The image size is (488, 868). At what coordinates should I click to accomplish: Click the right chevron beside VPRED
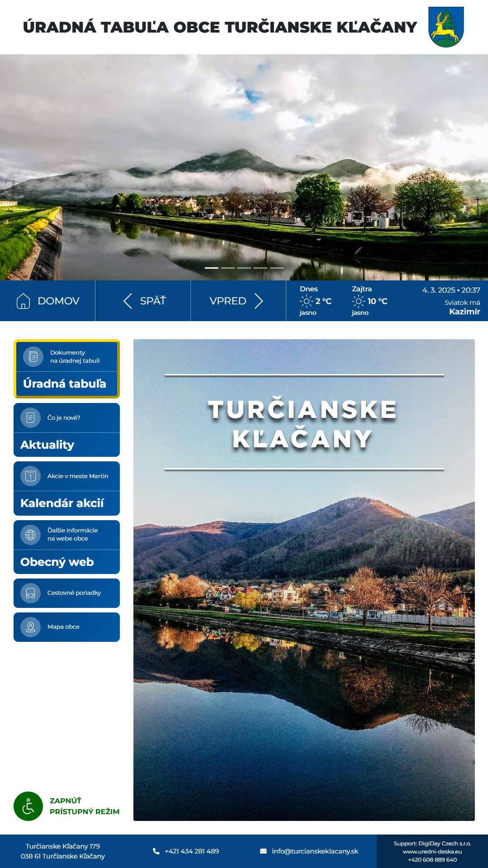click(259, 301)
